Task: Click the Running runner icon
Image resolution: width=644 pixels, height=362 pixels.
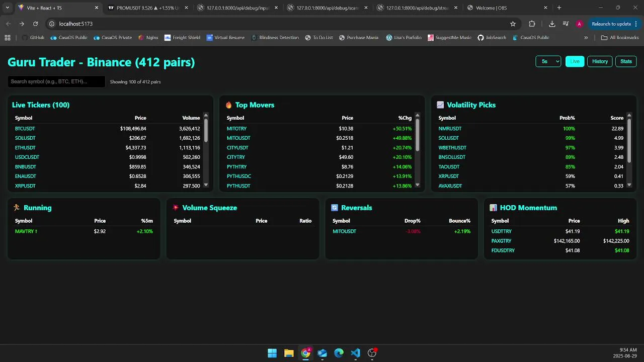Action: tap(17, 208)
